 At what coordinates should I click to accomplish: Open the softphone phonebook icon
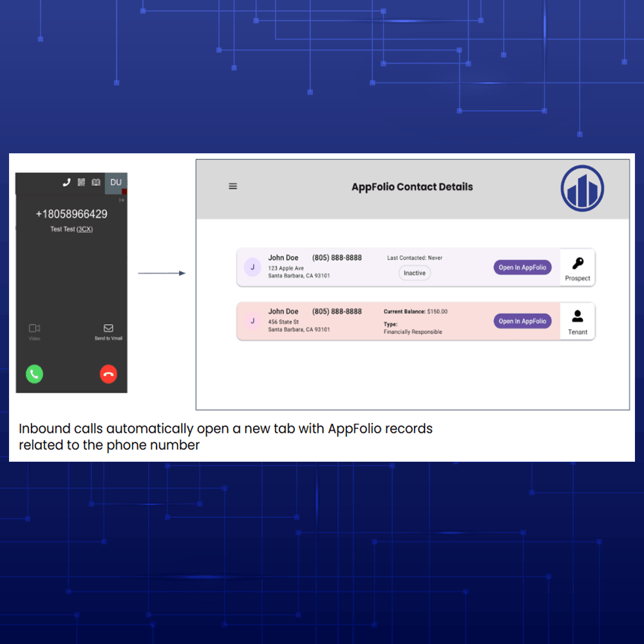tap(96, 182)
